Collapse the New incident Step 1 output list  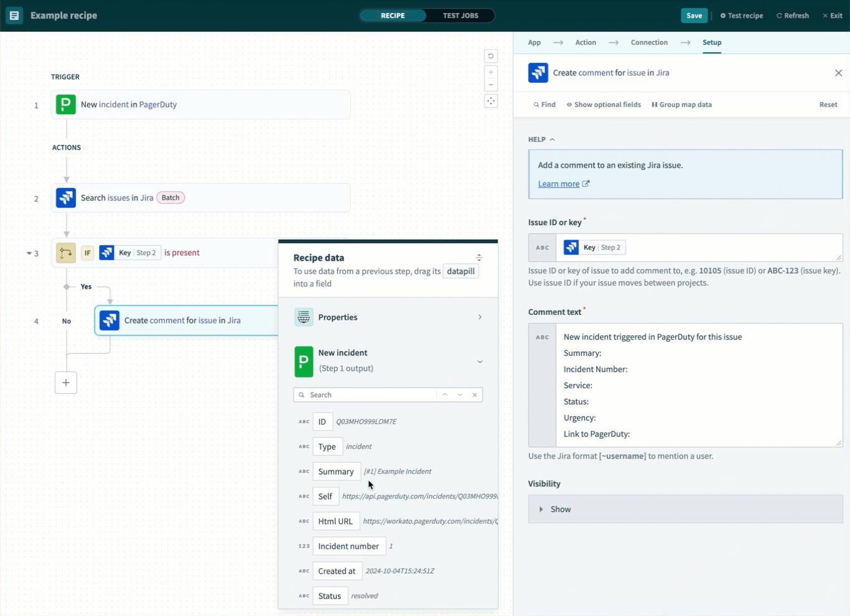[x=479, y=361]
